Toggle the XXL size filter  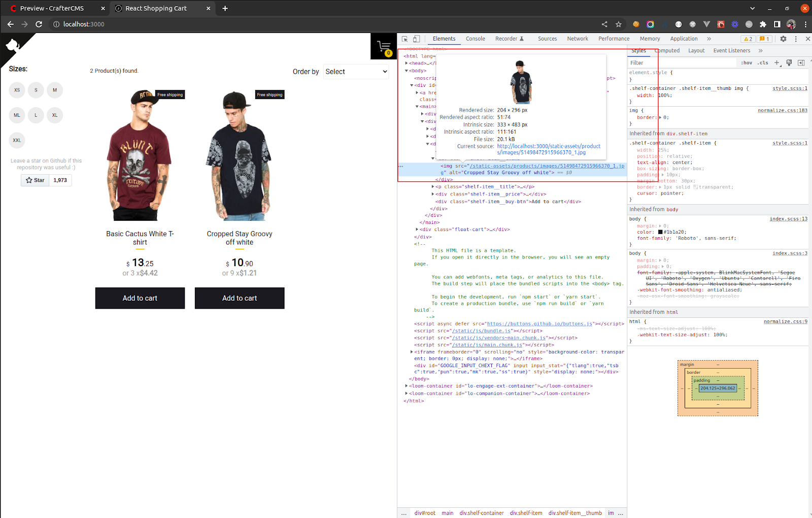pos(17,140)
